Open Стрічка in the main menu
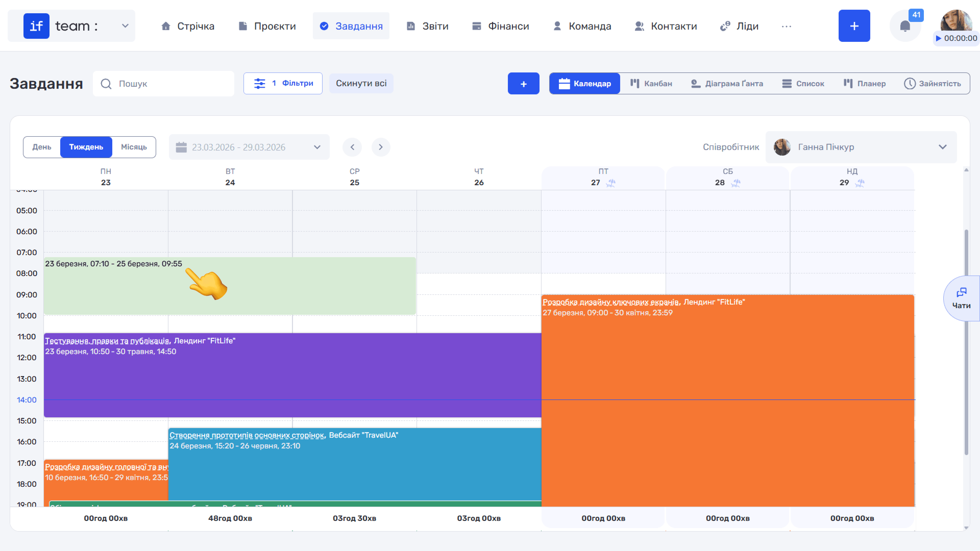Screen dimensions: 980x551 pos(188,26)
